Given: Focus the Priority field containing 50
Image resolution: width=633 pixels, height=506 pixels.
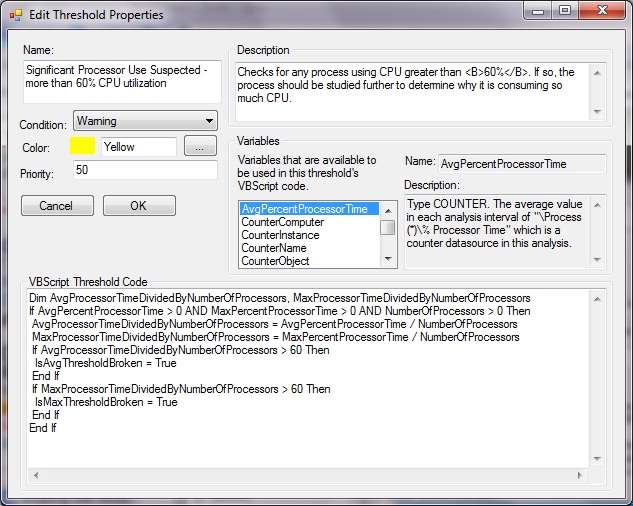Looking at the screenshot, I should pos(145,171).
